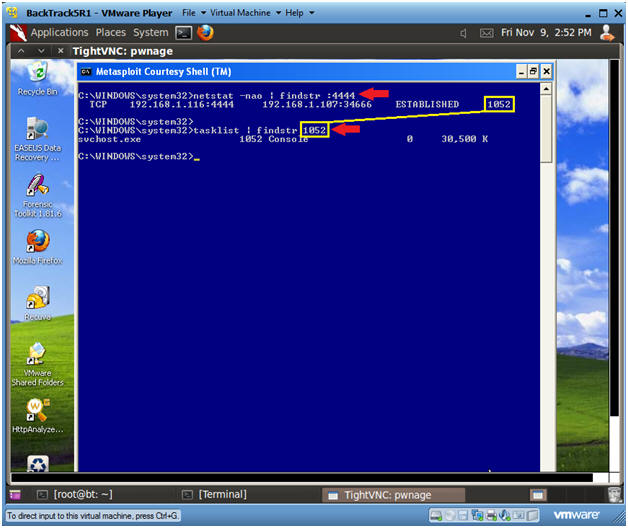Click the VMware network adapter status icon

(x=477, y=515)
